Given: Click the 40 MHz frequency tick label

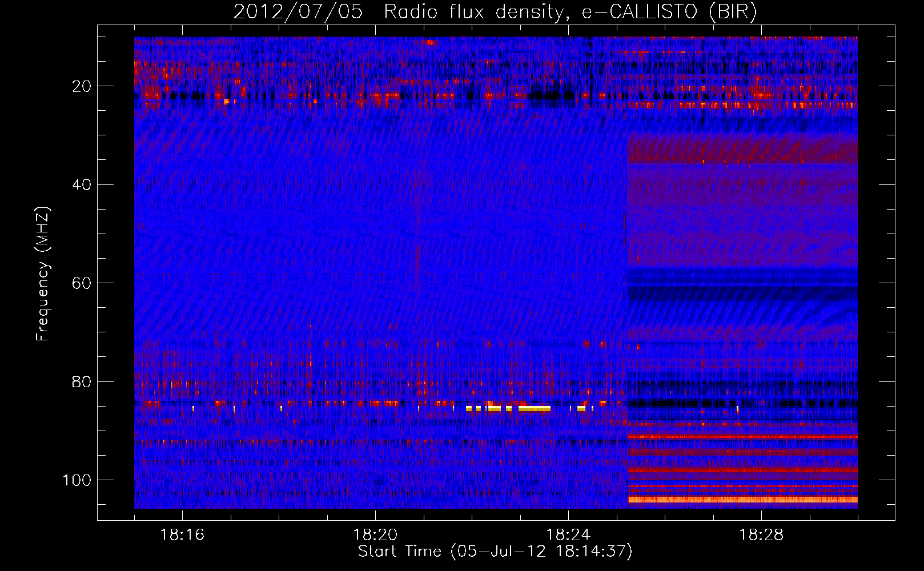Looking at the screenshot, I should point(82,185).
